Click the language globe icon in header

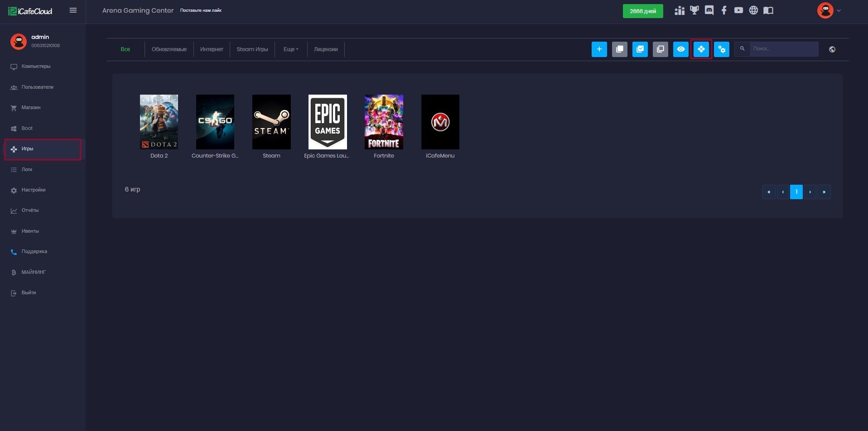pos(753,10)
